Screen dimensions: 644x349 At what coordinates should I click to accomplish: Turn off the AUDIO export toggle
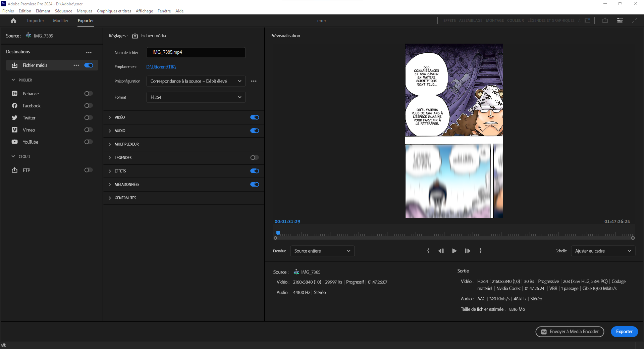coord(255,131)
